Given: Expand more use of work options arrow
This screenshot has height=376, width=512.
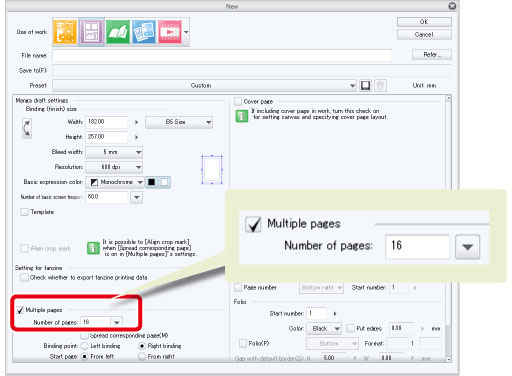Looking at the screenshot, I should pos(186,32).
